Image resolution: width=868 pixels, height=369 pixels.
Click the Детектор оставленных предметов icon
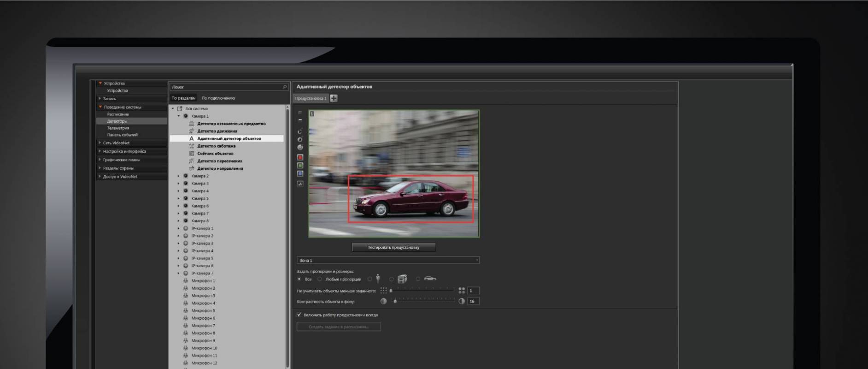[x=191, y=124]
